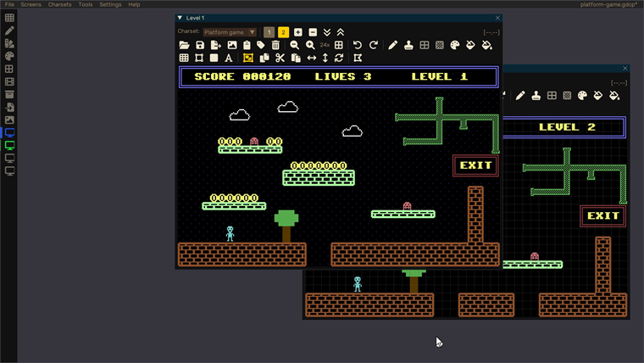This screenshot has width=644, height=363.
Task: Flip vertically with the up-down arrow icon
Action: [x=325, y=58]
